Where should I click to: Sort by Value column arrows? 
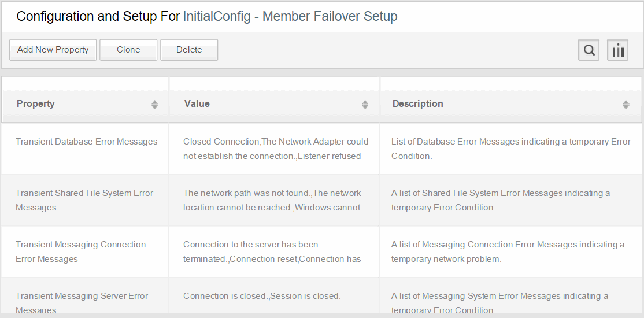click(365, 104)
